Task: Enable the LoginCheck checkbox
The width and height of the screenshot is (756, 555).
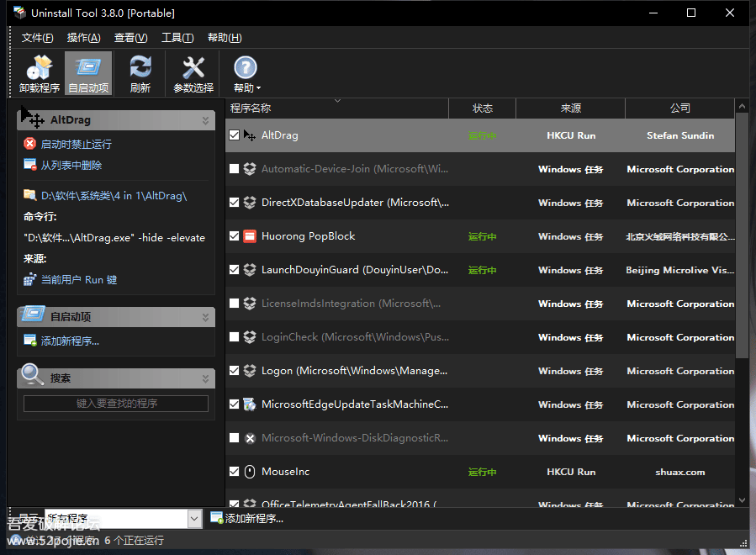Action: coord(235,336)
